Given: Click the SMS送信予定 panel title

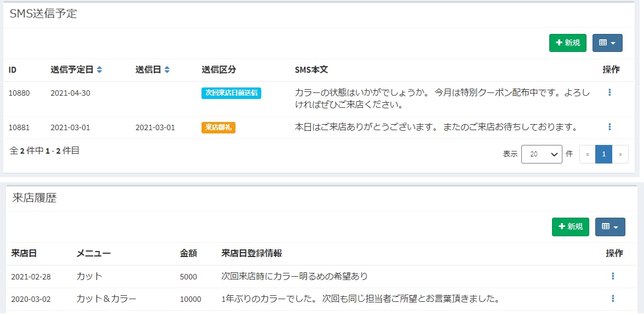Looking at the screenshot, I should (43, 14).
